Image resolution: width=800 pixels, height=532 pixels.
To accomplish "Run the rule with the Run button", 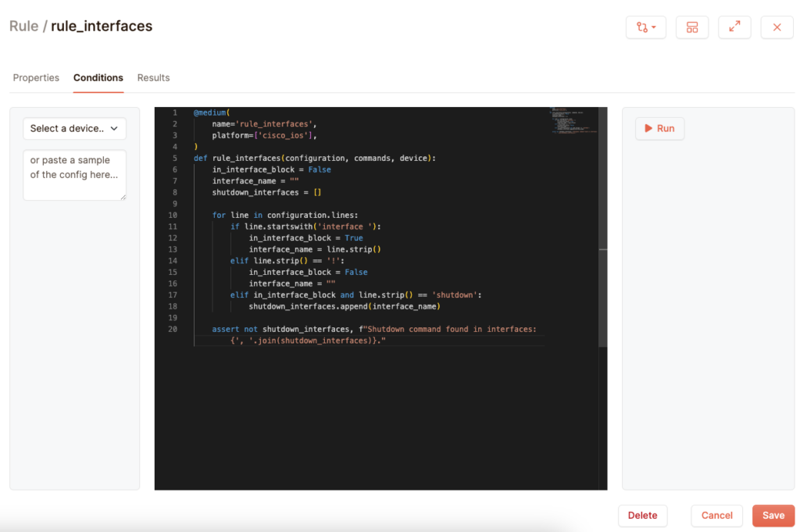I will [659, 129].
